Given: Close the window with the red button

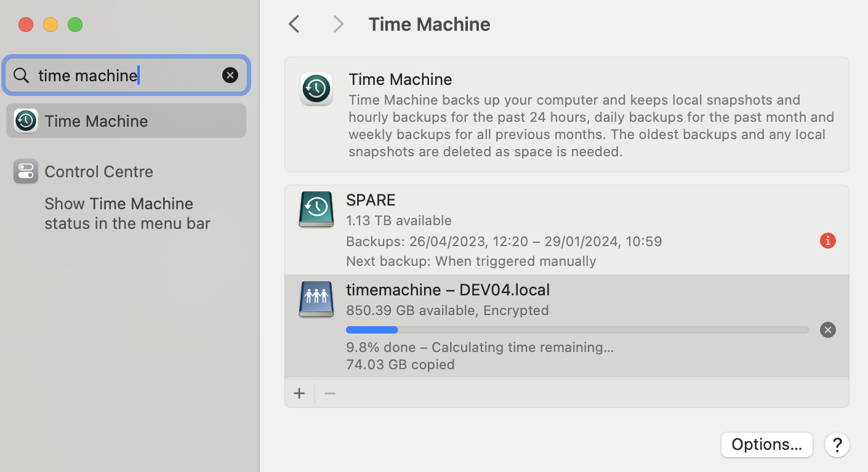Looking at the screenshot, I should coord(26,25).
